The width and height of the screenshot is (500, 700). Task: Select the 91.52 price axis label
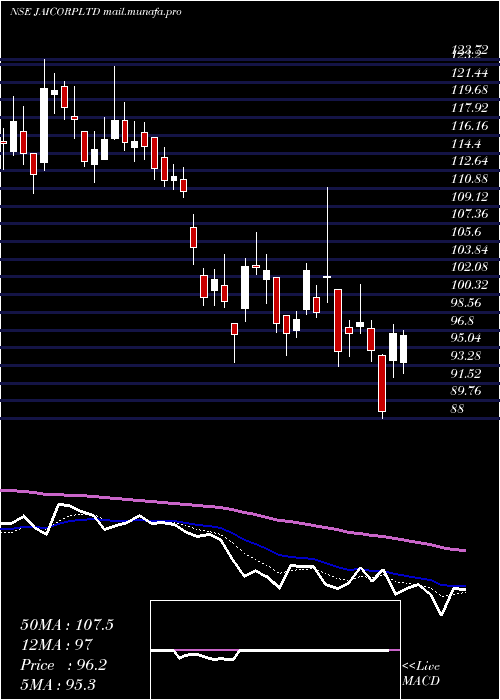(467, 374)
